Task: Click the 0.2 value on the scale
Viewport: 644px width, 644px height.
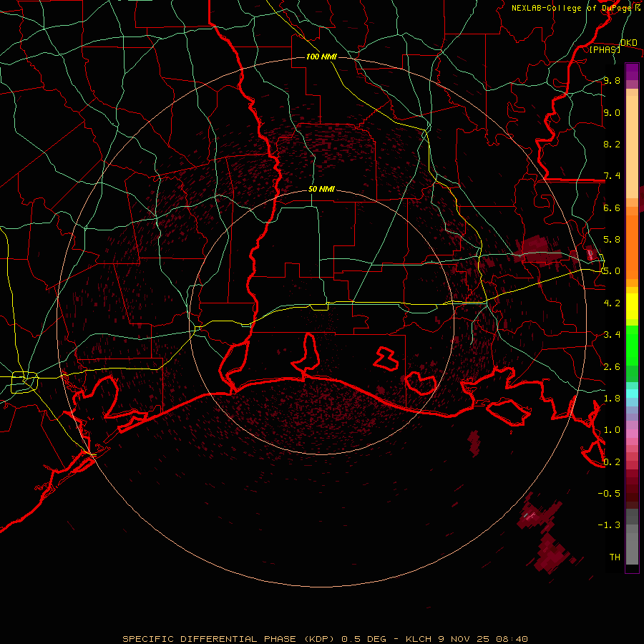Action: point(612,462)
